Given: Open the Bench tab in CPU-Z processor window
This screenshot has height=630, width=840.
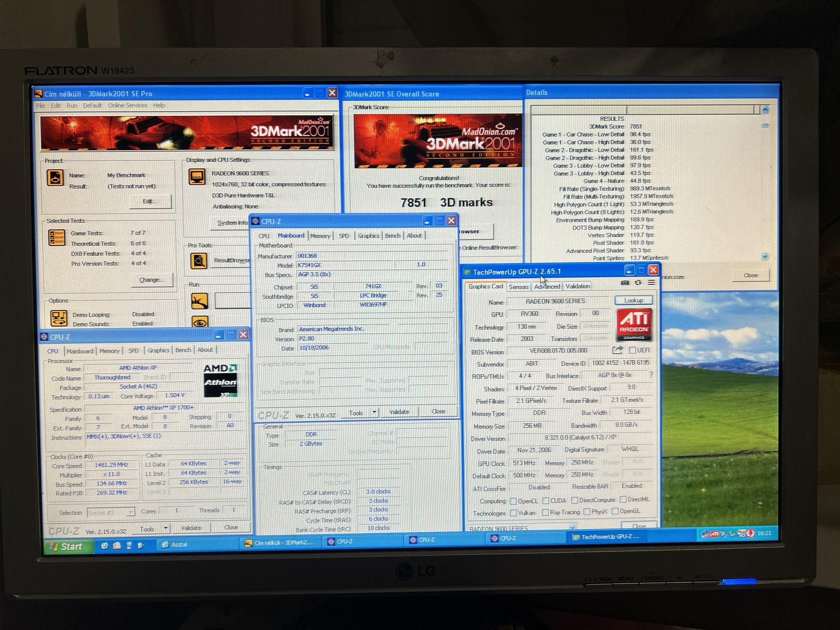Looking at the screenshot, I should (183, 350).
